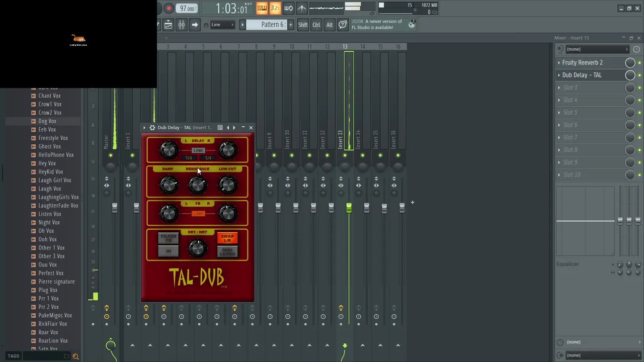644x362 pixels.
Task: Toggle typing keyboard to piano icon
Action: [x=262, y=8]
